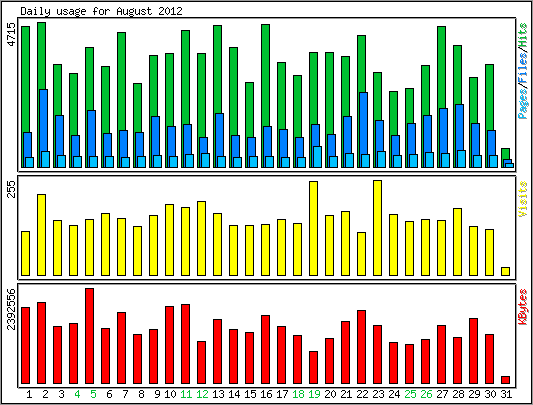Click day 8 on the x-axis

[x=141, y=394]
